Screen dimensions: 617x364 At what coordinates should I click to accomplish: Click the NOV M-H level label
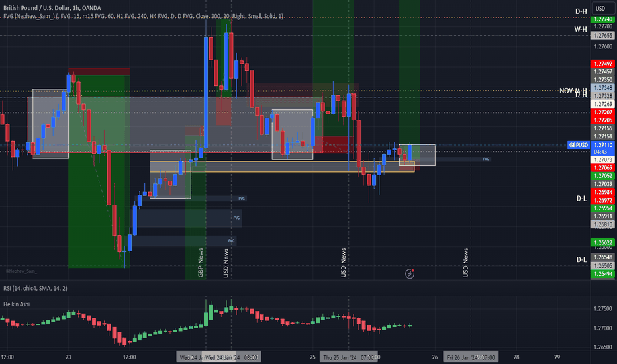[x=573, y=91]
